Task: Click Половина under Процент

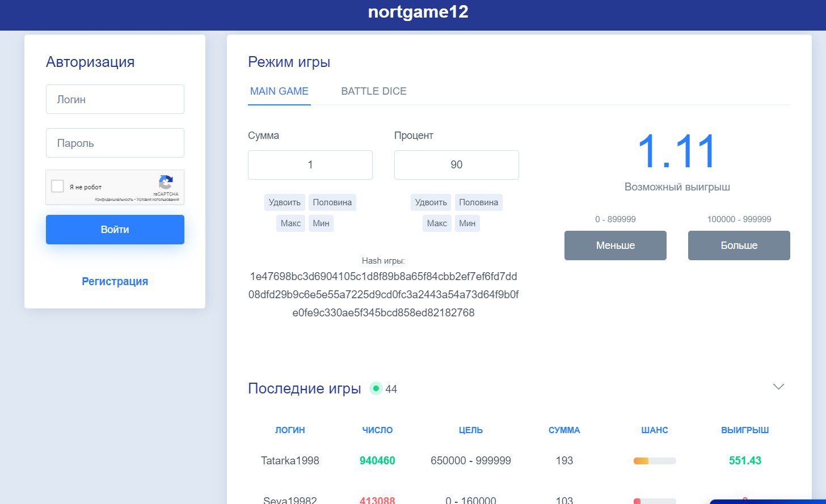Action: click(479, 202)
